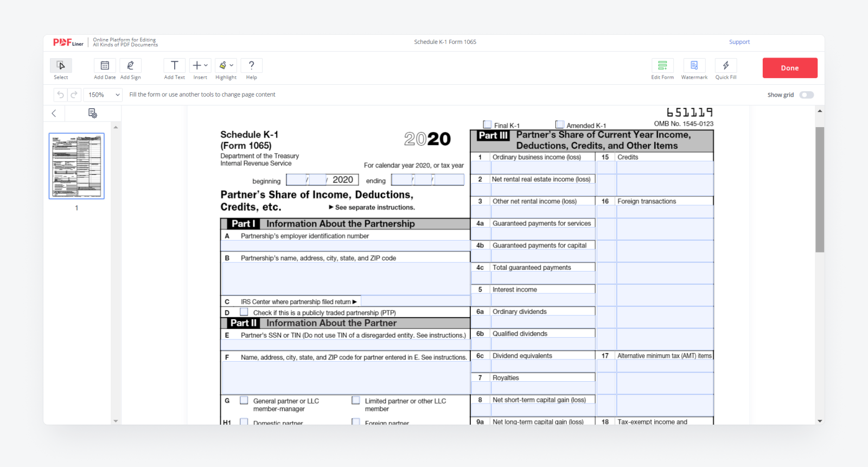Click Net rental real estate income field
Screen dimensions: 868x467
(543, 190)
